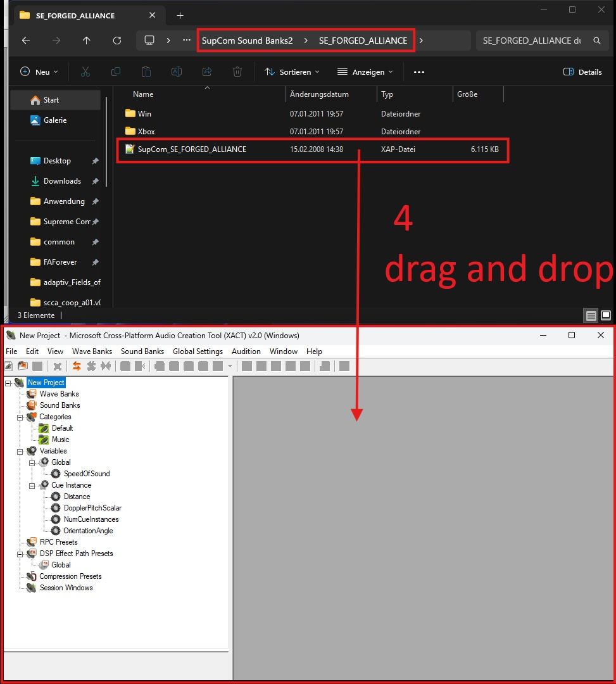Open the Neu dropdown in Explorer
The height and width of the screenshot is (684, 616).
39,72
